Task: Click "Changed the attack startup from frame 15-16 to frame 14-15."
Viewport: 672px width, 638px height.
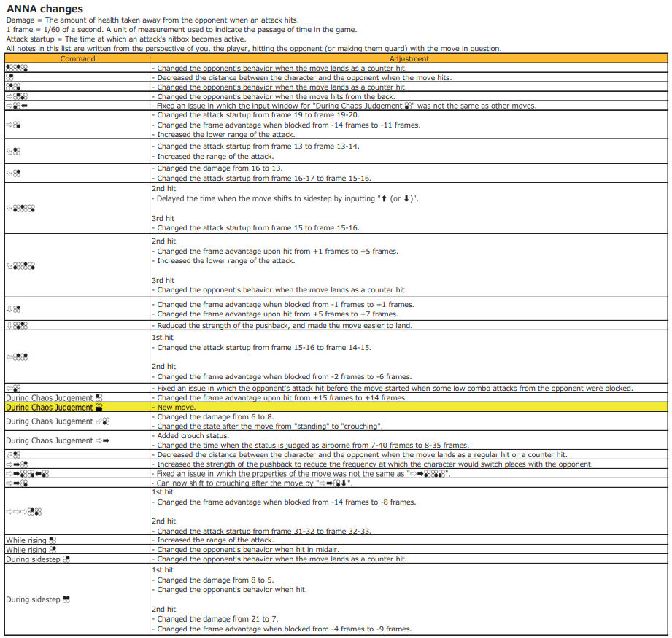Action: pos(261,348)
